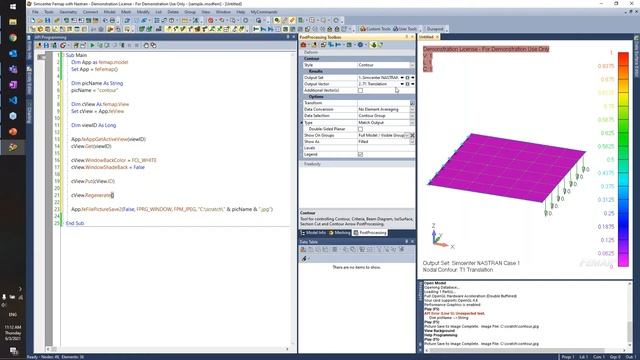Click first icon in Data Table toolbar
This screenshot has width=640, height=360.
pyautogui.click(x=303, y=249)
